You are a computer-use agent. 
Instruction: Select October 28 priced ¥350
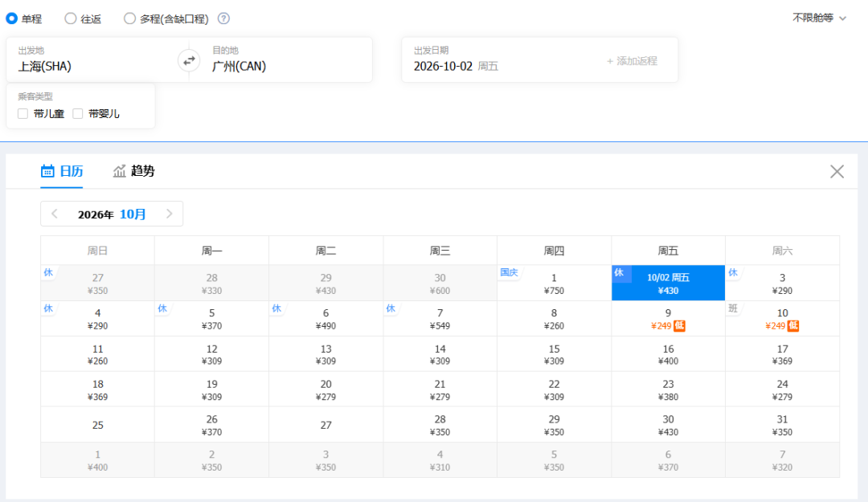(x=440, y=425)
